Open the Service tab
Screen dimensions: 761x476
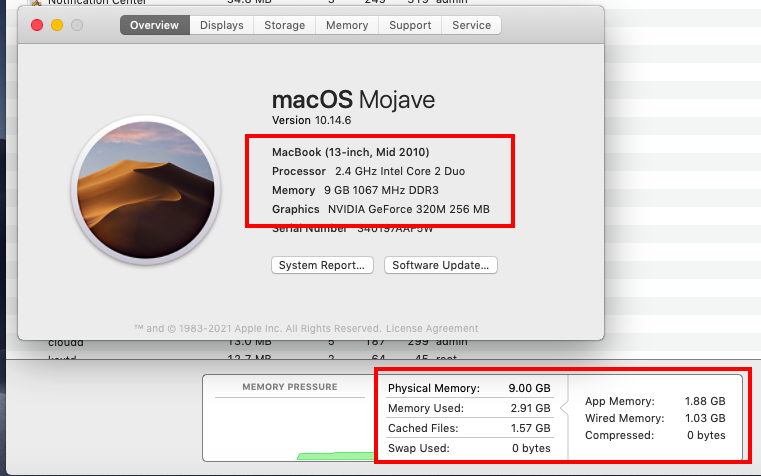(471, 25)
